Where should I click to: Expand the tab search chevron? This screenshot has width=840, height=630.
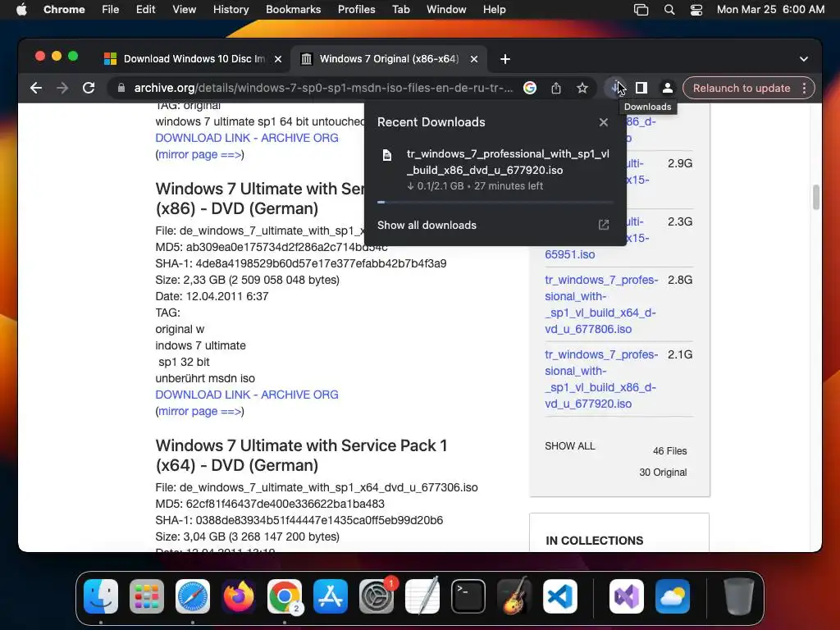[804, 59]
